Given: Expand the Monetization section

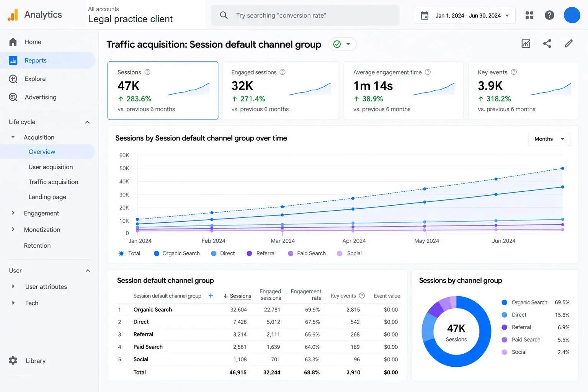Looking at the screenshot, I should 13,229.
